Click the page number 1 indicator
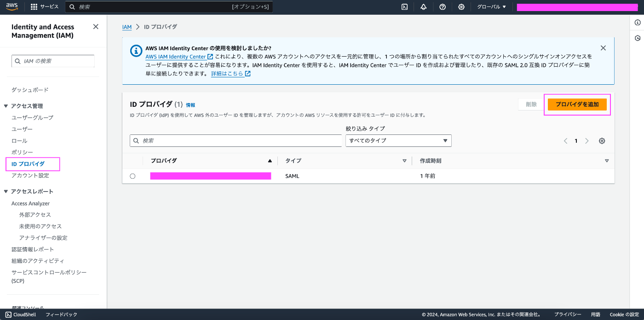Screen dimensions: 644x320 click(x=576, y=141)
